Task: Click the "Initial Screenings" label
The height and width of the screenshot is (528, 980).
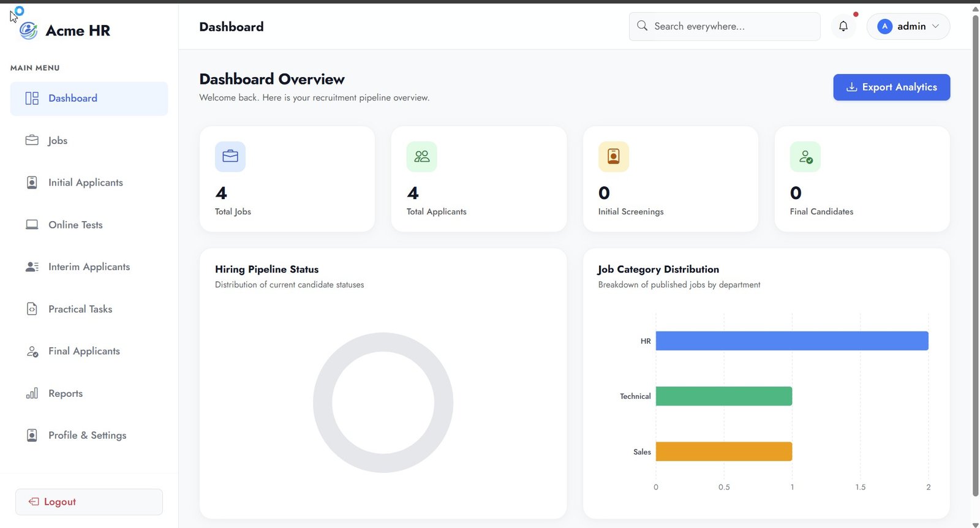Action: pyautogui.click(x=631, y=211)
